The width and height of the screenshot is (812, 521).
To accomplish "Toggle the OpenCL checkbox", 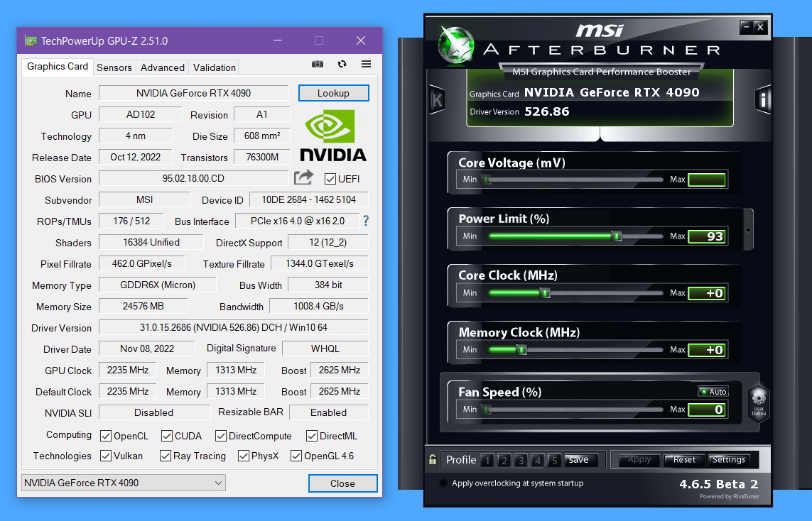I will (106, 436).
